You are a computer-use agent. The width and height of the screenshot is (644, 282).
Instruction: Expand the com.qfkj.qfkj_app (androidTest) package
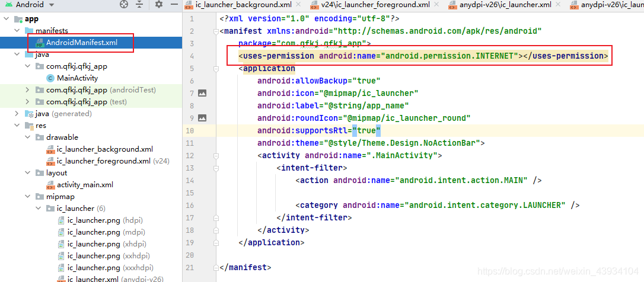[x=27, y=90]
